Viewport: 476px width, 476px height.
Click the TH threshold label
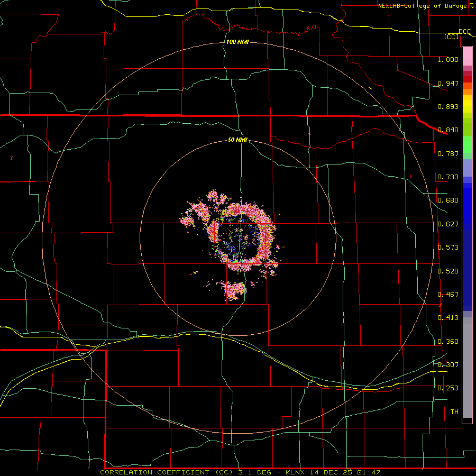[454, 412]
